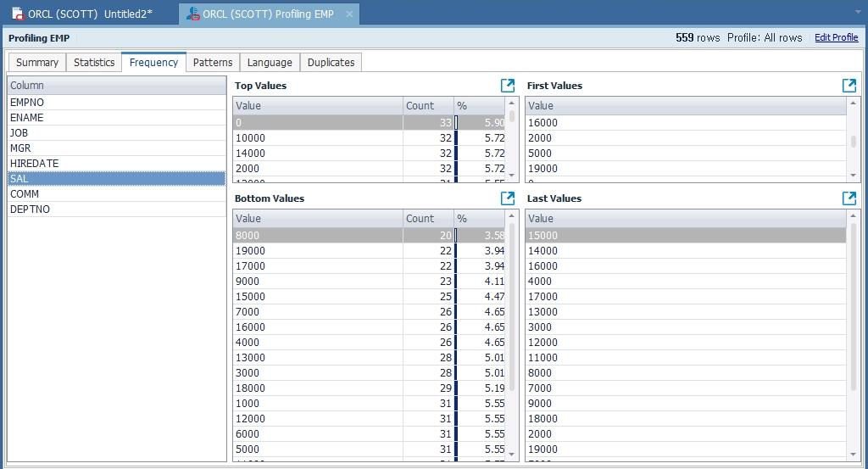Open the tab list dropdown arrow
The image size is (868, 469).
[x=859, y=12]
